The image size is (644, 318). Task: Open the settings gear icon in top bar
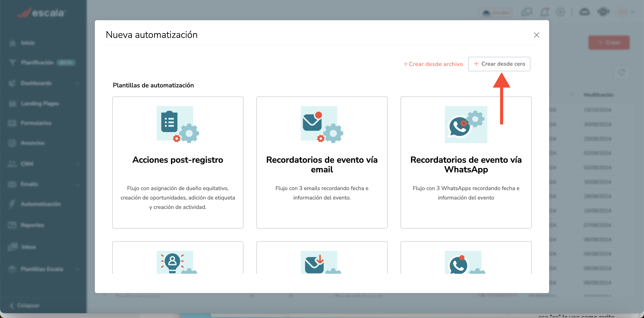[603, 12]
